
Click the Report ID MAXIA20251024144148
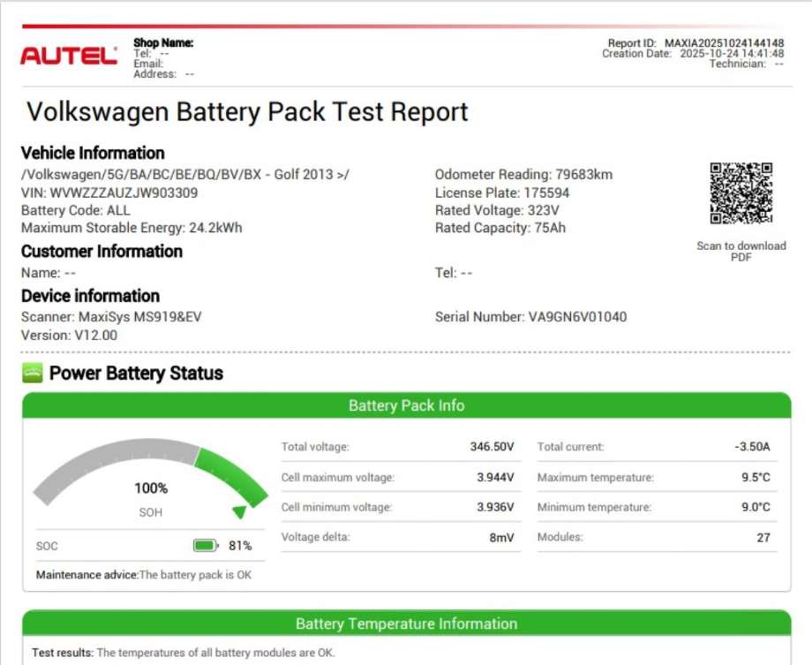click(x=696, y=43)
